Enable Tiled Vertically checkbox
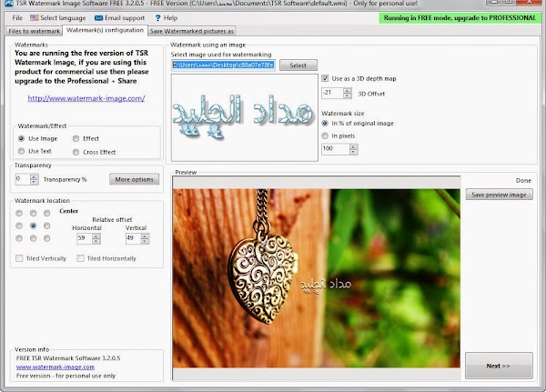The width and height of the screenshot is (546, 392). click(x=19, y=258)
